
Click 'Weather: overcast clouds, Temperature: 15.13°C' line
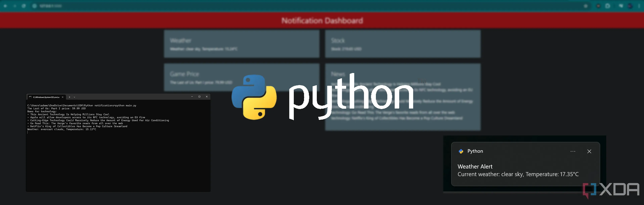[x=62, y=129]
